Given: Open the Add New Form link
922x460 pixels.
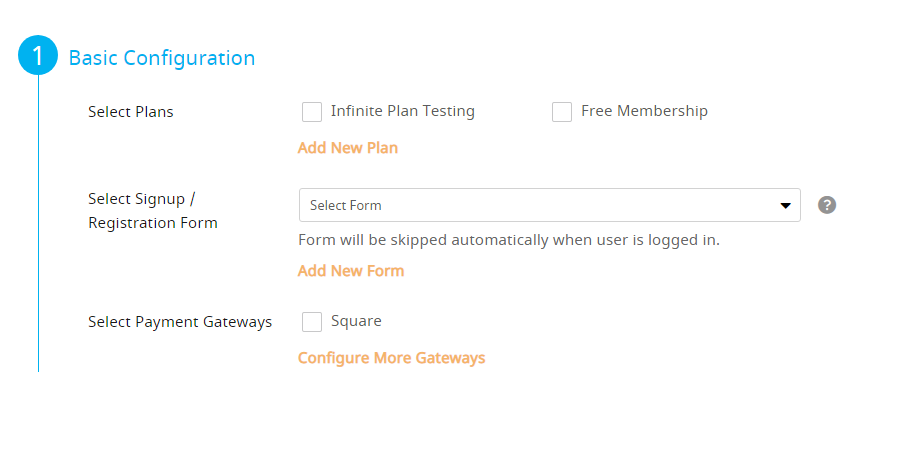Looking at the screenshot, I should tap(350, 271).
